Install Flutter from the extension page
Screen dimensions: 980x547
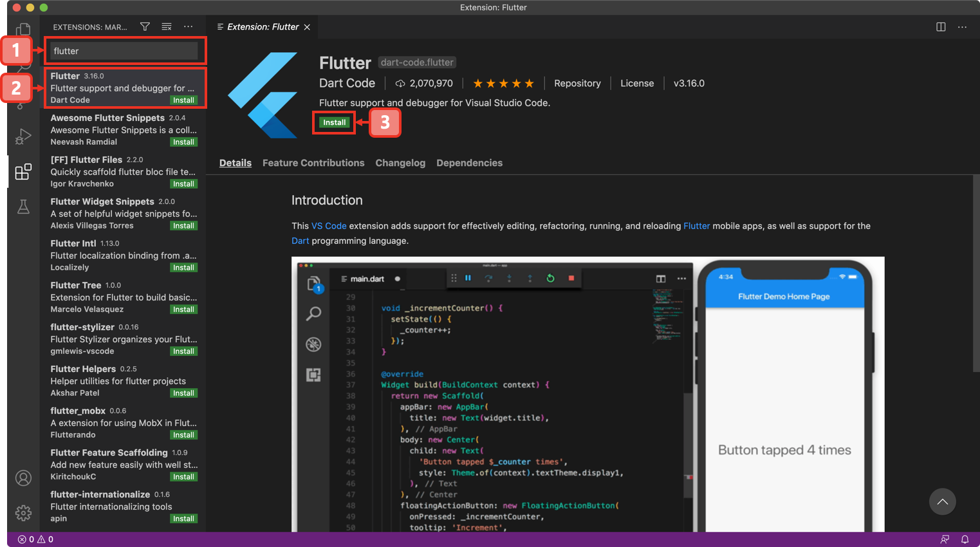coord(334,122)
